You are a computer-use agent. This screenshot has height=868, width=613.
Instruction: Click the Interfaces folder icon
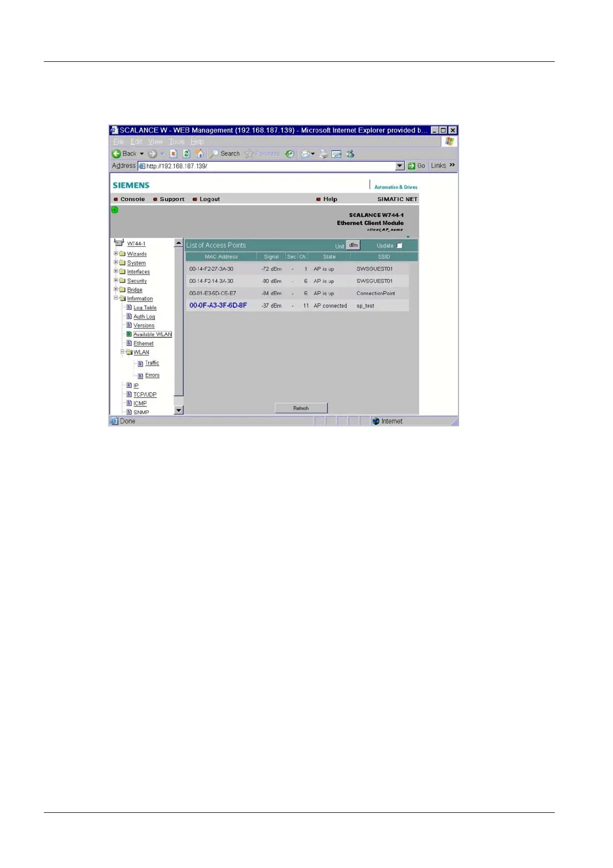point(123,272)
